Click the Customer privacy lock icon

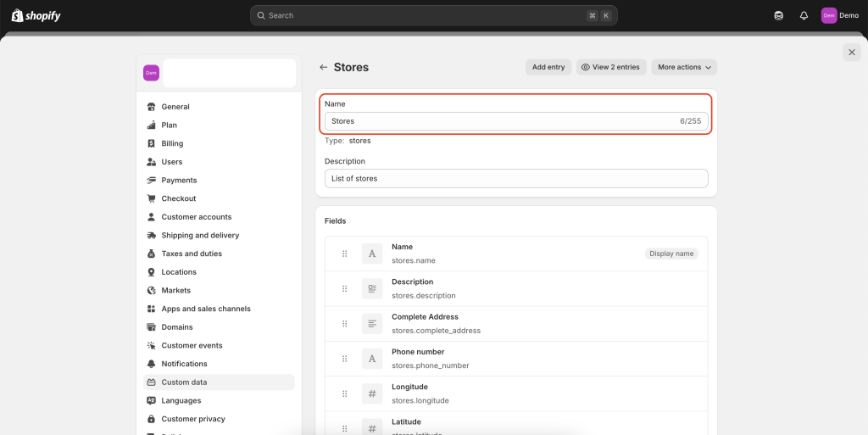coord(151,419)
